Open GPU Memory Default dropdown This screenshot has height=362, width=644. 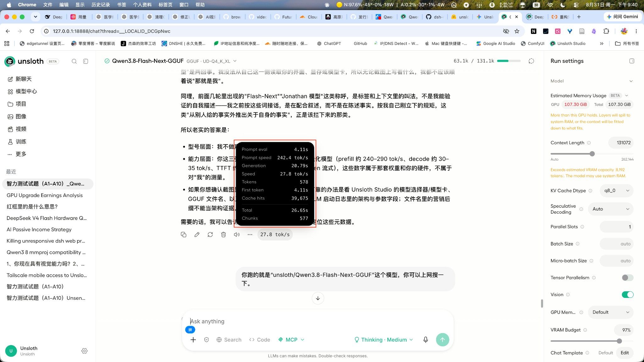pyautogui.click(x=611, y=312)
